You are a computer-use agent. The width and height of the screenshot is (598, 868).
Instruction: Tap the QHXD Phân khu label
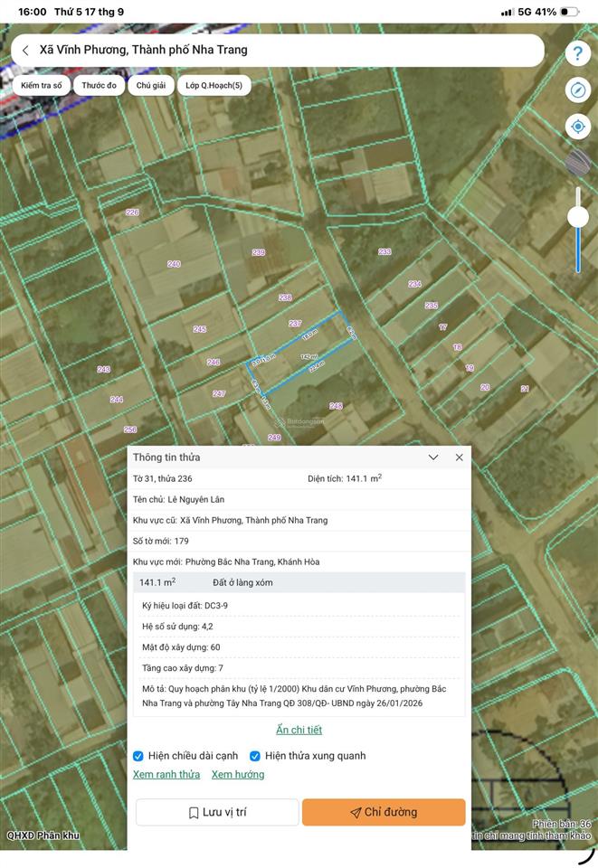tap(43, 835)
